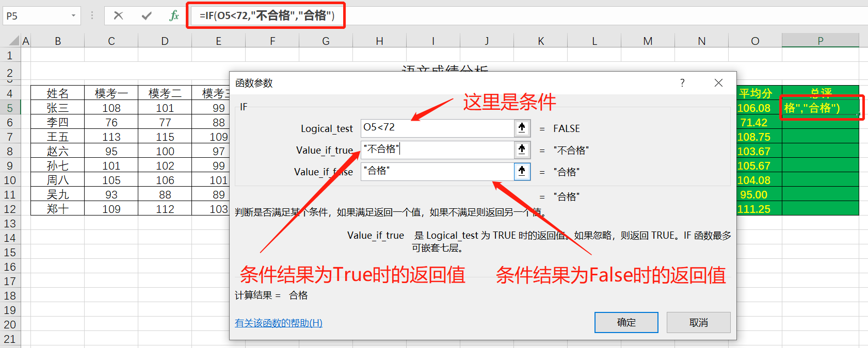Select column D header
The height and width of the screenshot is (348, 868).
165,41
